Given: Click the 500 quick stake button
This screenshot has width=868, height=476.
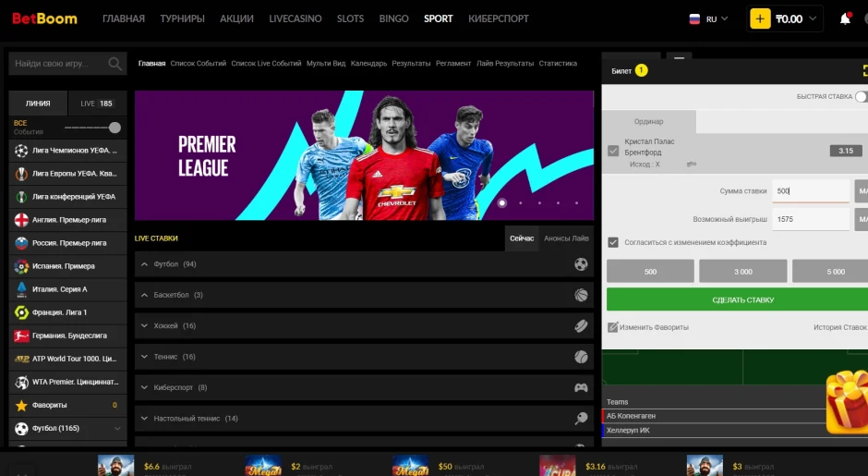Looking at the screenshot, I should (x=650, y=272).
